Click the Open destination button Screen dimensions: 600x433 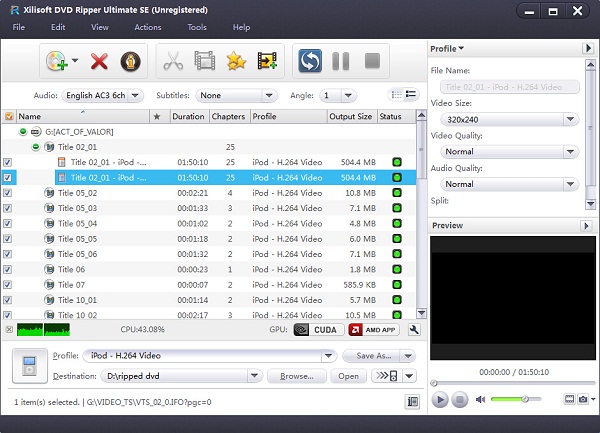[348, 376]
